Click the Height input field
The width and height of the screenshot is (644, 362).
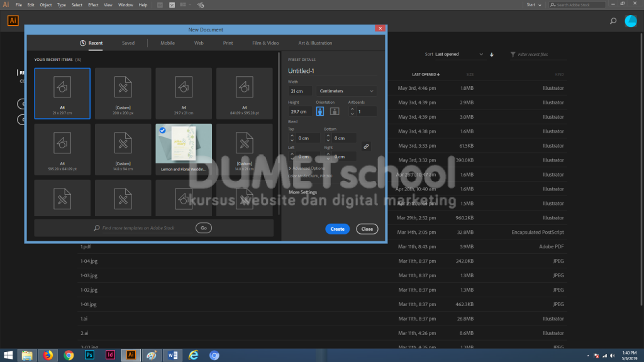300,111
